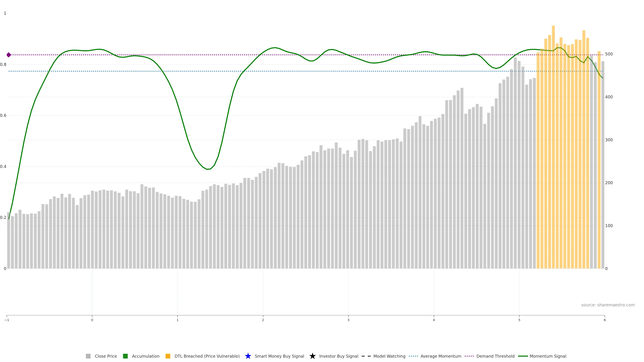Click the dashed Model Watching legend line
644x362 pixels.
366,356
